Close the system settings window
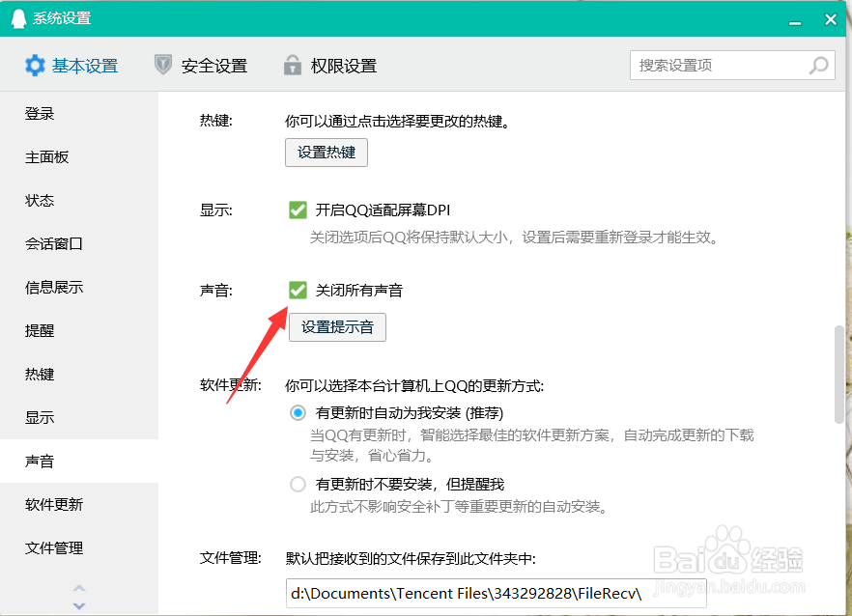852x616 pixels. pos(831,19)
